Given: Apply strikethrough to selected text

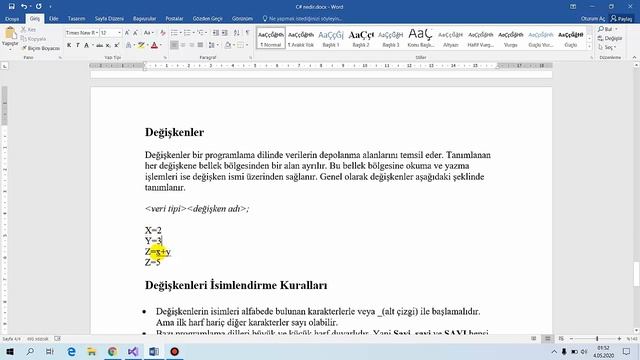Looking at the screenshot, I should coord(99,45).
